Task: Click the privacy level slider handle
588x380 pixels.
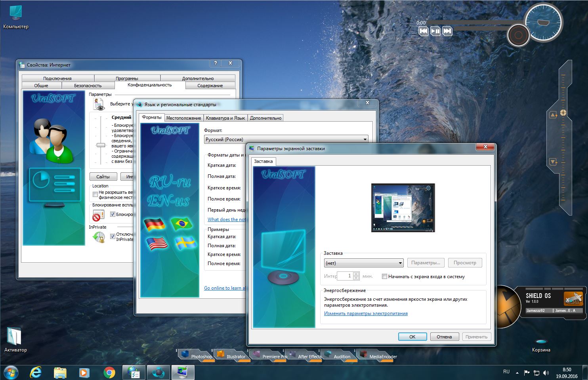Action: [101, 145]
